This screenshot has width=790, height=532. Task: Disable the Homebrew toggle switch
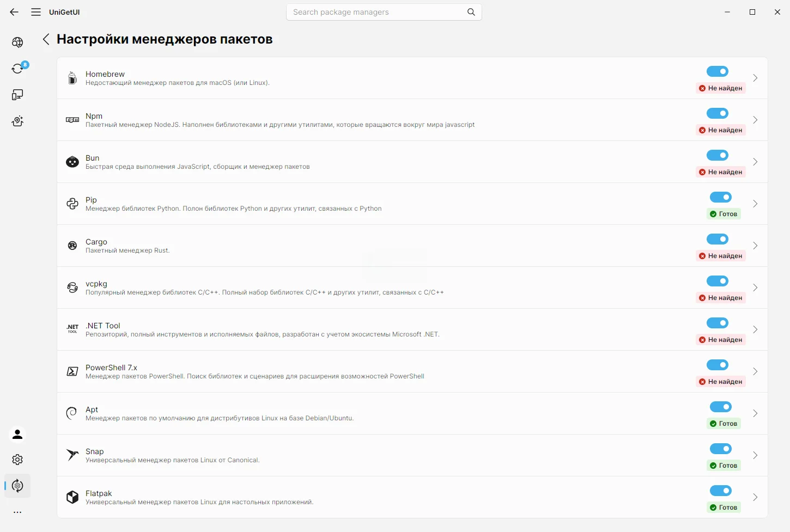point(717,71)
